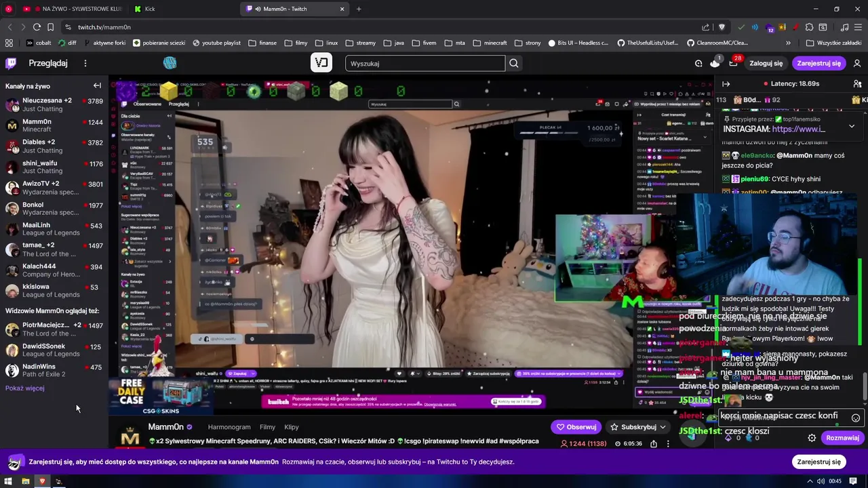
Task: Click the Wyszukaj search field
Action: pyautogui.click(x=425, y=63)
